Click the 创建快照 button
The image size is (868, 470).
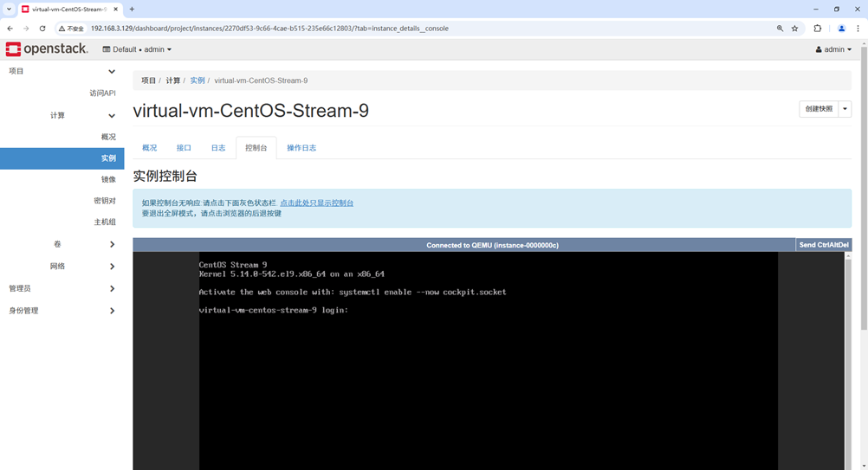[819, 109]
